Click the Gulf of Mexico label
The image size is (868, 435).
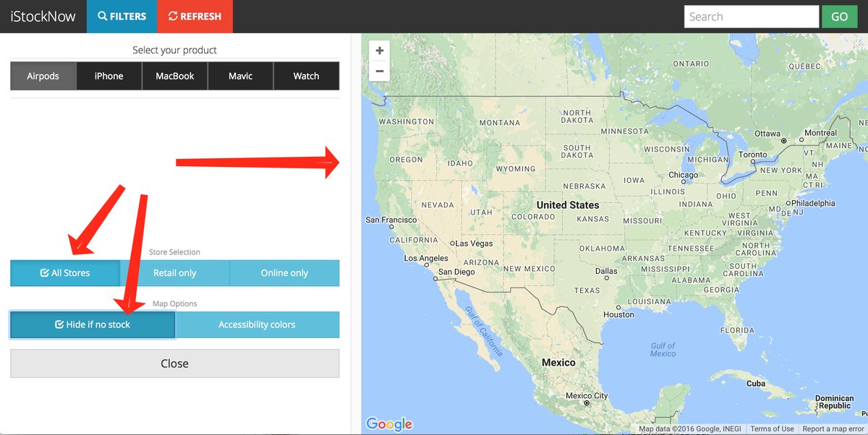click(x=663, y=350)
